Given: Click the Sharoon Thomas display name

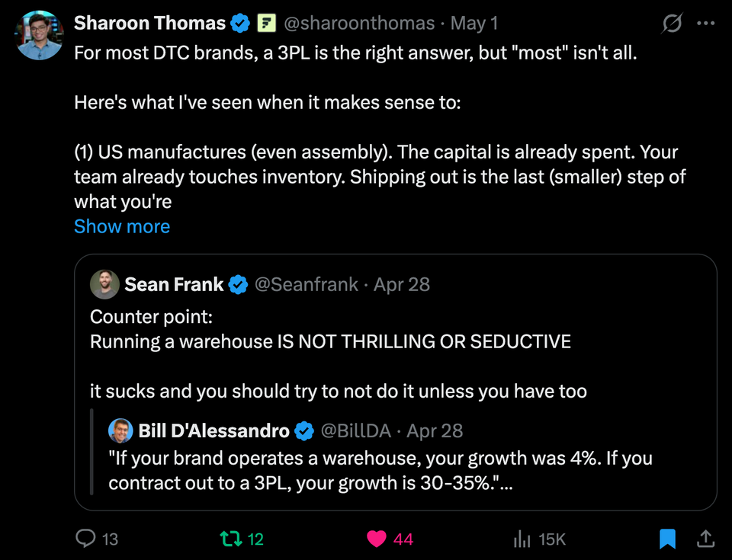Looking at the screenshot, I should [150, 23].
